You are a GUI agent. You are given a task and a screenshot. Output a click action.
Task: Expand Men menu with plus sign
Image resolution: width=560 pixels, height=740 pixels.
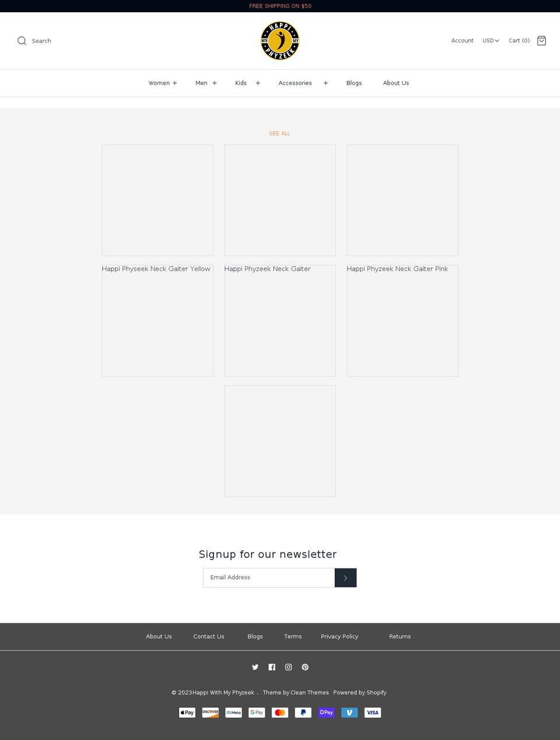(x=215, y=83)
